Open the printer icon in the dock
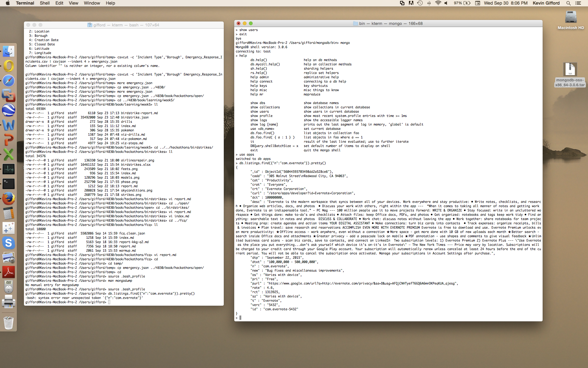Image resolution: width=588 pixels, height=368 pixels. 9,302
